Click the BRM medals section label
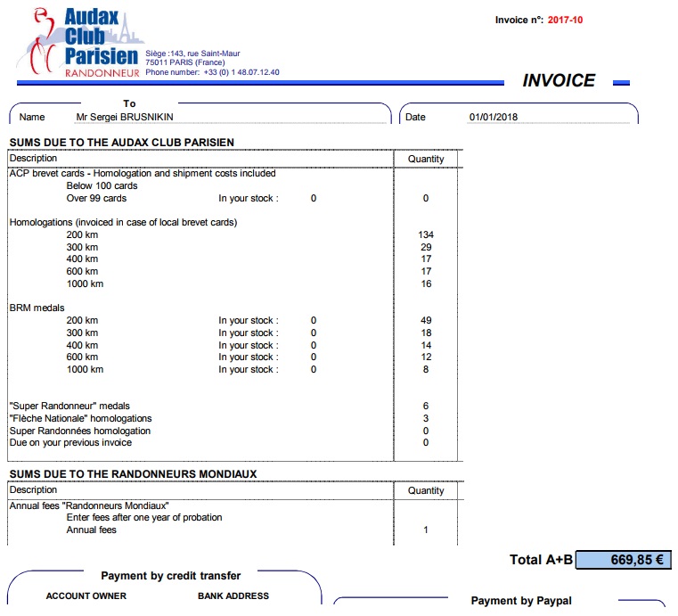678x616 pixels. tap(37, 308)
